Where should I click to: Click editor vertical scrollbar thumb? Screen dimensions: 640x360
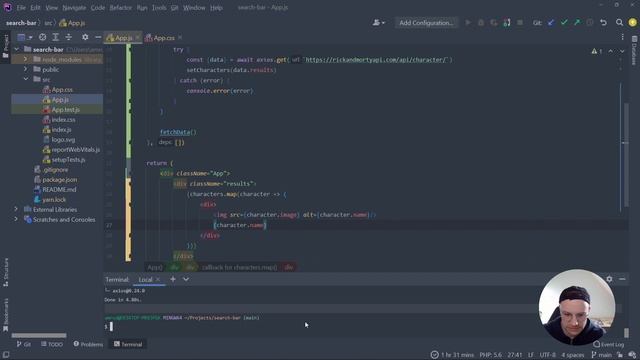626,156
